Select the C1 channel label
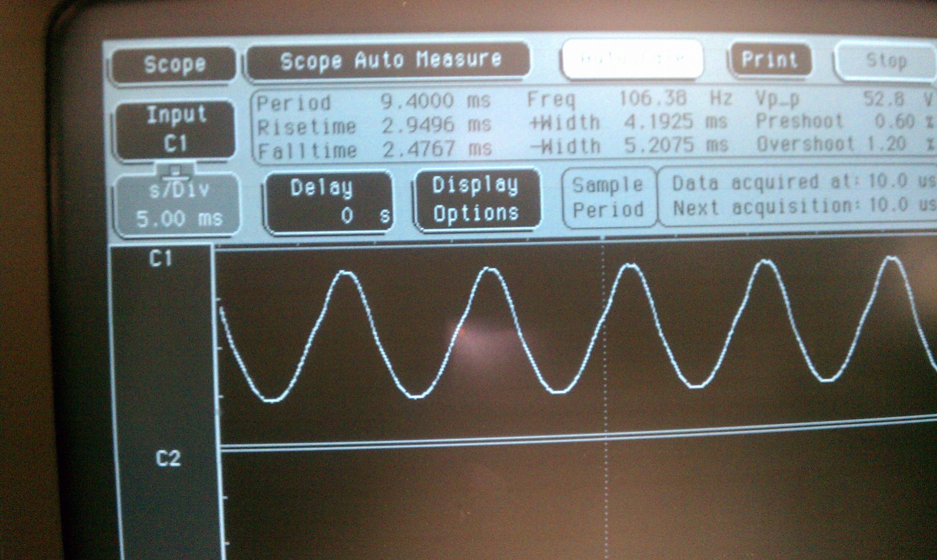The height and width of the screenshot is (560, 937). (x=161, y=259)
